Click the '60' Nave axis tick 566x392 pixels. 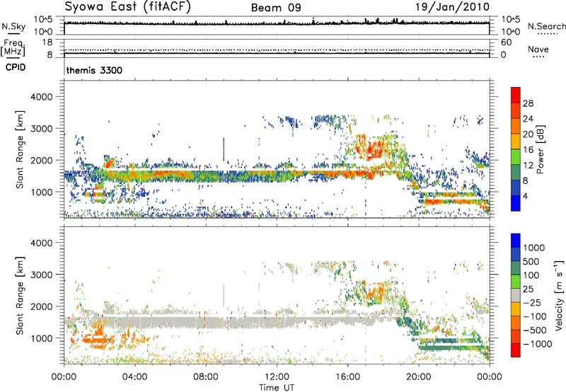click(506, 42)
